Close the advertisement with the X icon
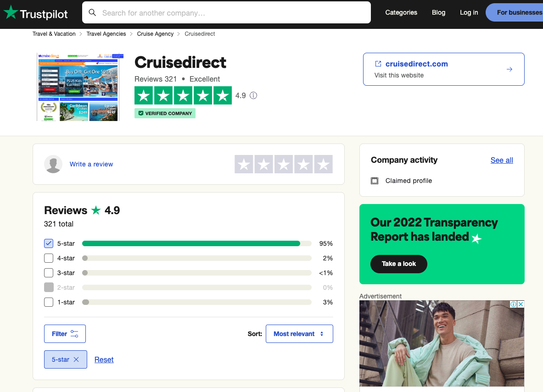 pyautogui.click(x=521, y=304)
